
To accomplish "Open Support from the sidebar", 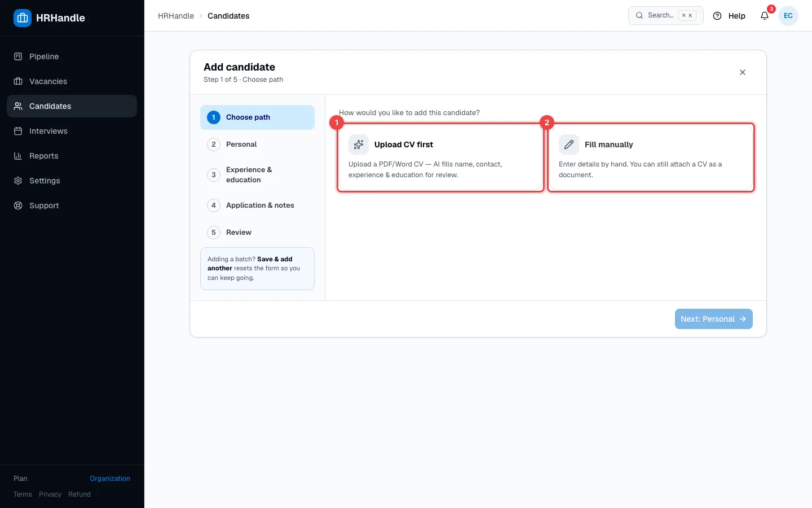I will tap(72, 205).
